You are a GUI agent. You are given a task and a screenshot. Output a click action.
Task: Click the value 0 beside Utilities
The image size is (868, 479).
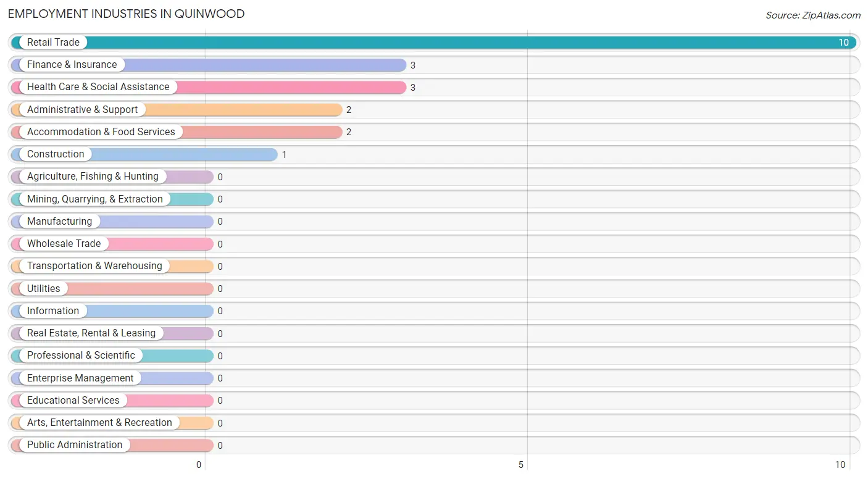pos(220,289)
